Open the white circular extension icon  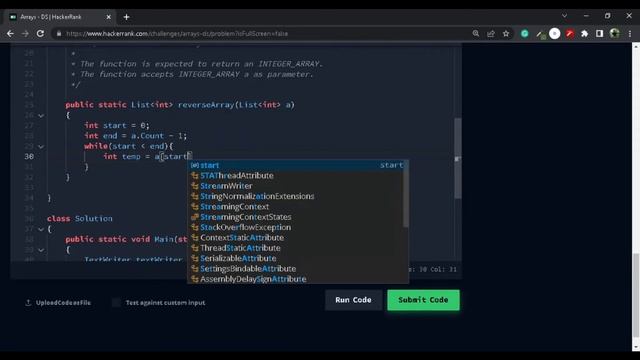coord(555,33)
